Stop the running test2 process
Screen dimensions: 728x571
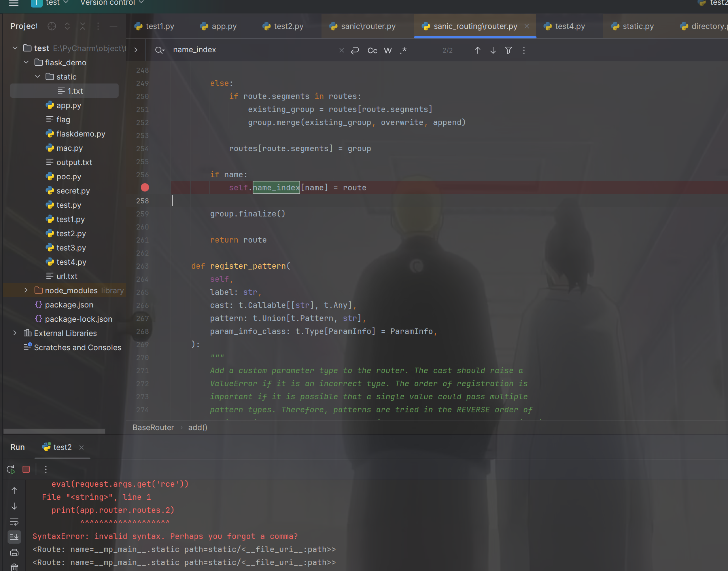point(26,469)
